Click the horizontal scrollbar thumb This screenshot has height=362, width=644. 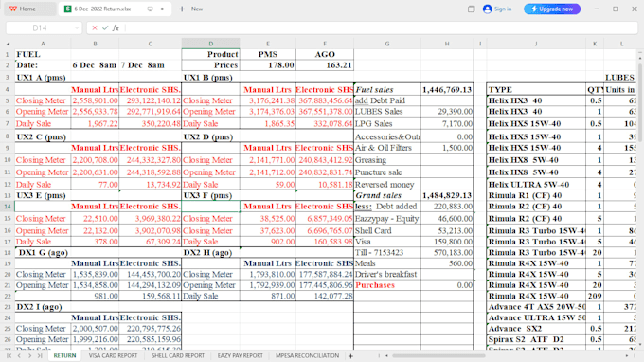point(438,355)
